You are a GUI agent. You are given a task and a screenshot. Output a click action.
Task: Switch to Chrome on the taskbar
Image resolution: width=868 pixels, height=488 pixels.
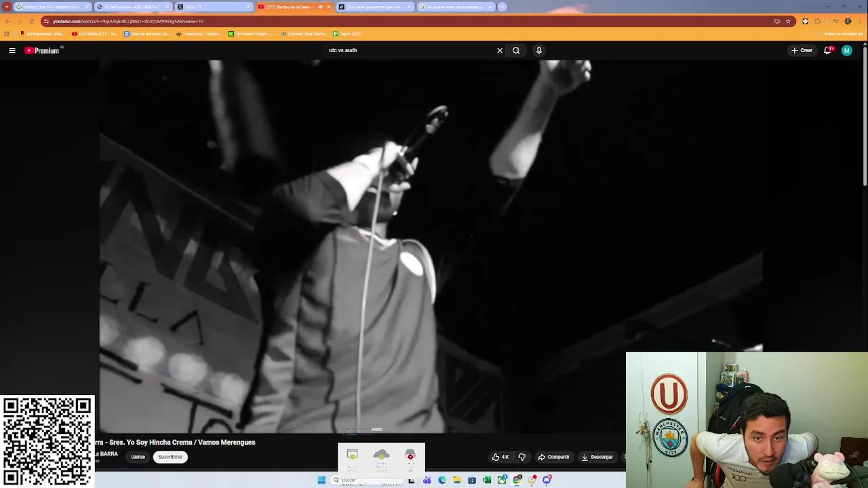(517, 480)
